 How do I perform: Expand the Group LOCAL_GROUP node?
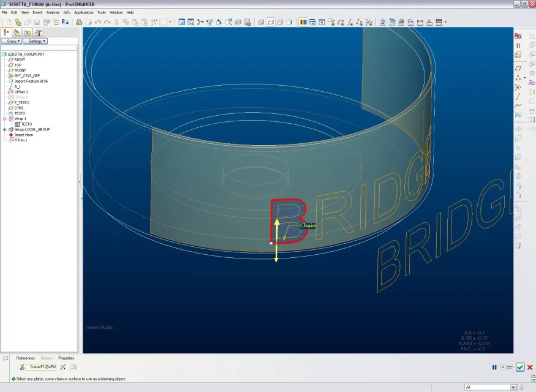tap(5, 129)
